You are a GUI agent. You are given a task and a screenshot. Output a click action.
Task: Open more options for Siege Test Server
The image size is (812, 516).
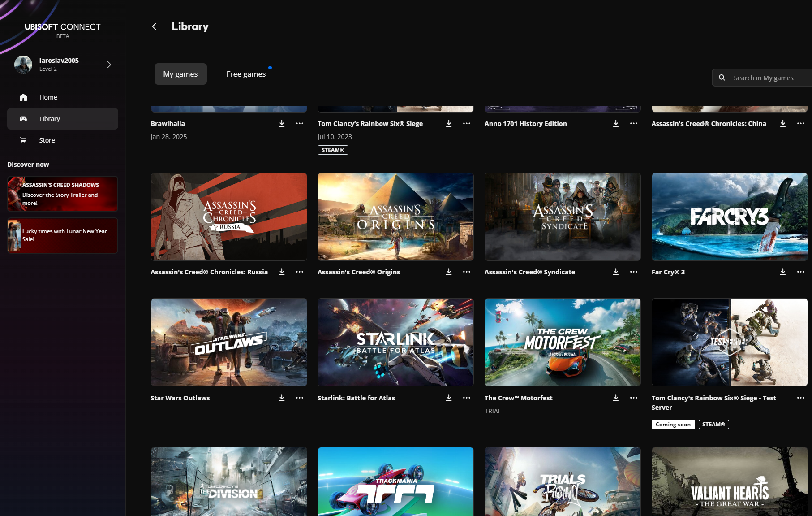coord(801,398)
